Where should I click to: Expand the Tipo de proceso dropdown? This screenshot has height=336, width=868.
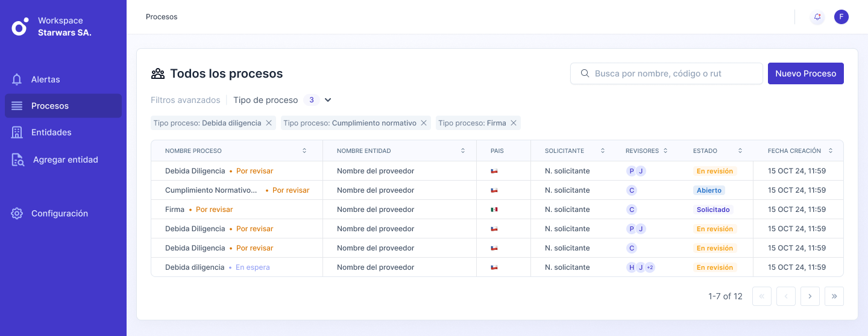click(328, 100)
